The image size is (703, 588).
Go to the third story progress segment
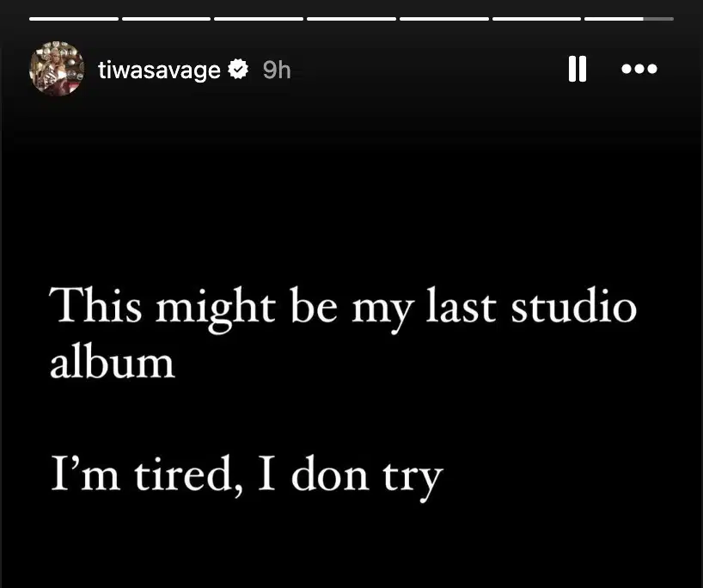point(259,18)
